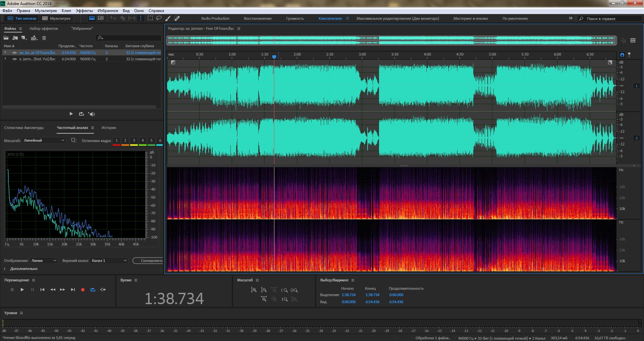Open the Верхний канал dropdown
644x341 pixels.
pos(109,261)
